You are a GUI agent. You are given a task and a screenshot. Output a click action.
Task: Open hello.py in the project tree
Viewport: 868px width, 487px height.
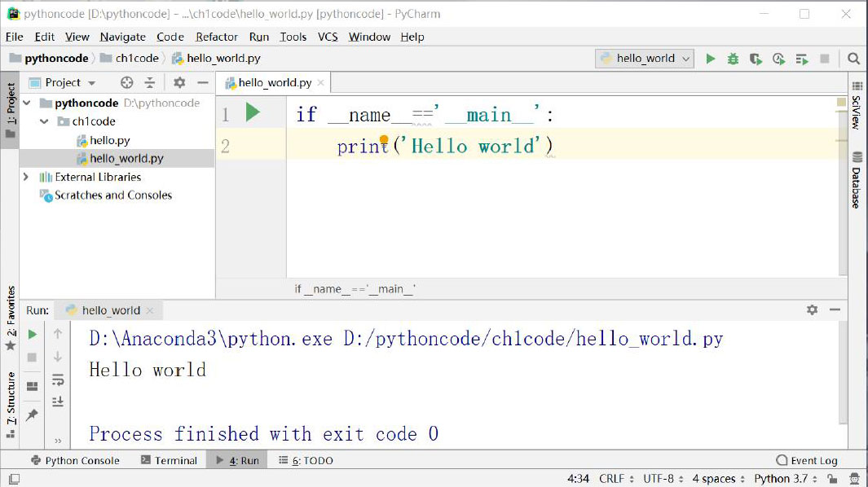109,140
